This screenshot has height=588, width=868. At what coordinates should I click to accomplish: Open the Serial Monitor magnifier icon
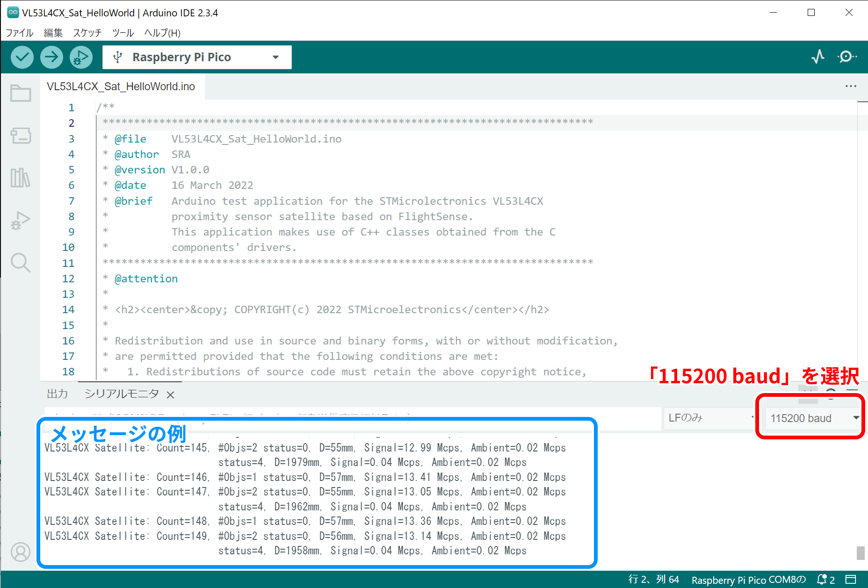pos(847,57)
